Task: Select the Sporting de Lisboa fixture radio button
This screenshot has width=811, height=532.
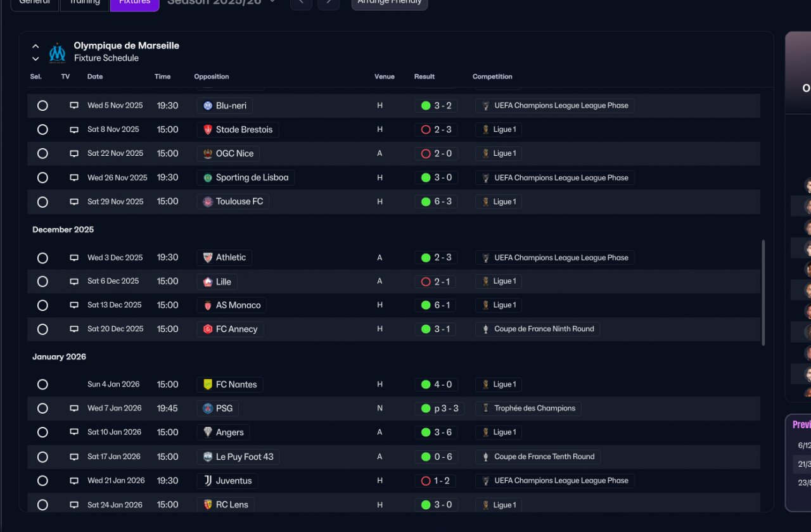Action: pos(42,178)
